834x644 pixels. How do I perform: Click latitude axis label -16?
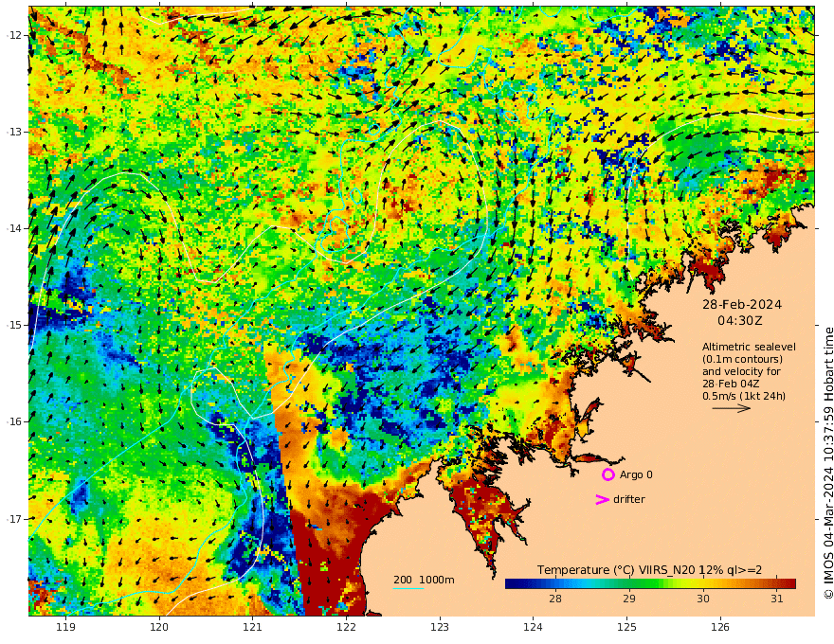[x=14, y=421]
